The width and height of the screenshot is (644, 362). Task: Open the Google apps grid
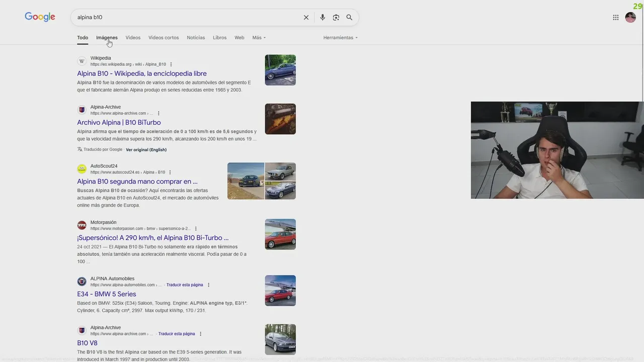click(616, 18)
